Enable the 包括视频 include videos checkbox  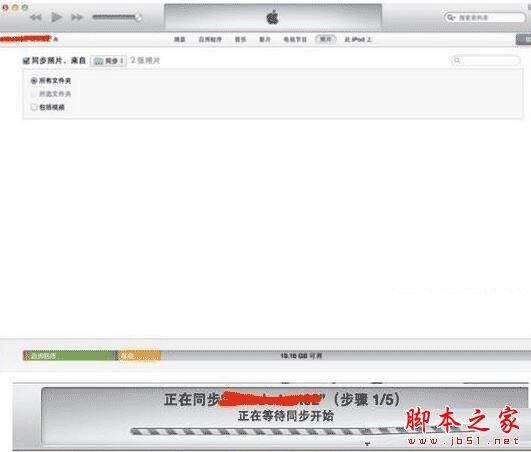tap(34, 107)
